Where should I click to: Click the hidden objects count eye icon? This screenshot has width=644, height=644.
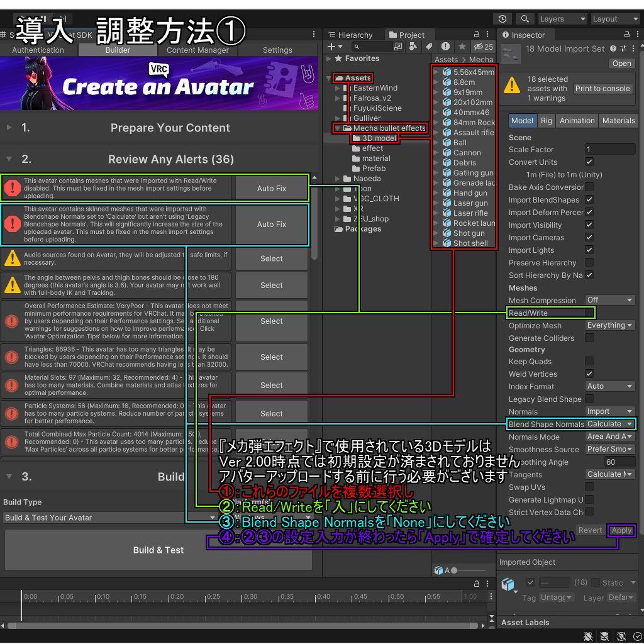pyautogui.click(x=479, y=45)
